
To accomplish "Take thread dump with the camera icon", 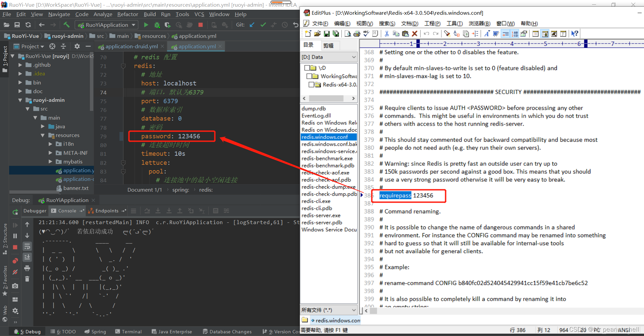I will point(15,286).
